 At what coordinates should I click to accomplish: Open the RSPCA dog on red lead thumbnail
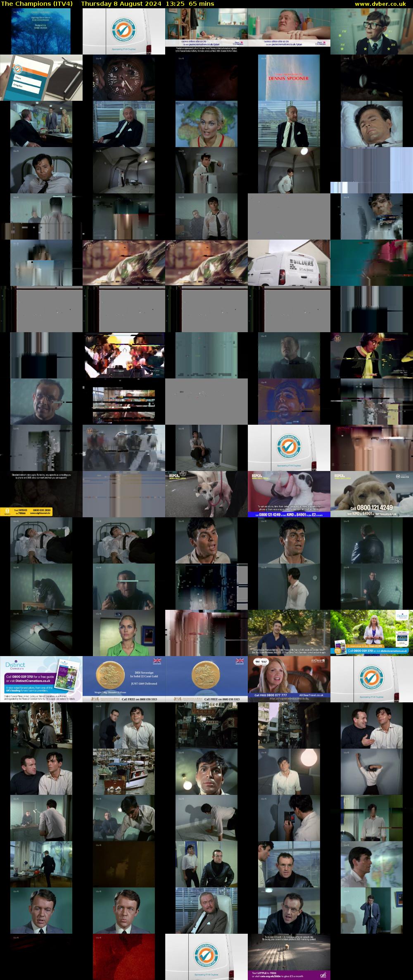pos(206,494)
